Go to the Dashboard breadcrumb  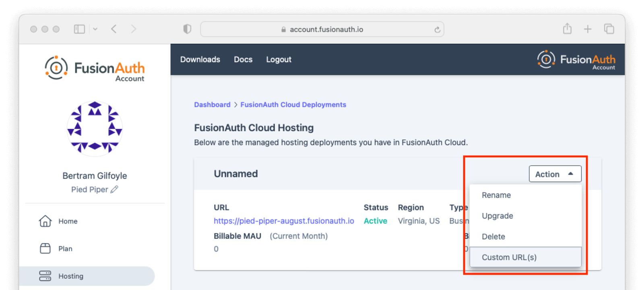[212, 105]
